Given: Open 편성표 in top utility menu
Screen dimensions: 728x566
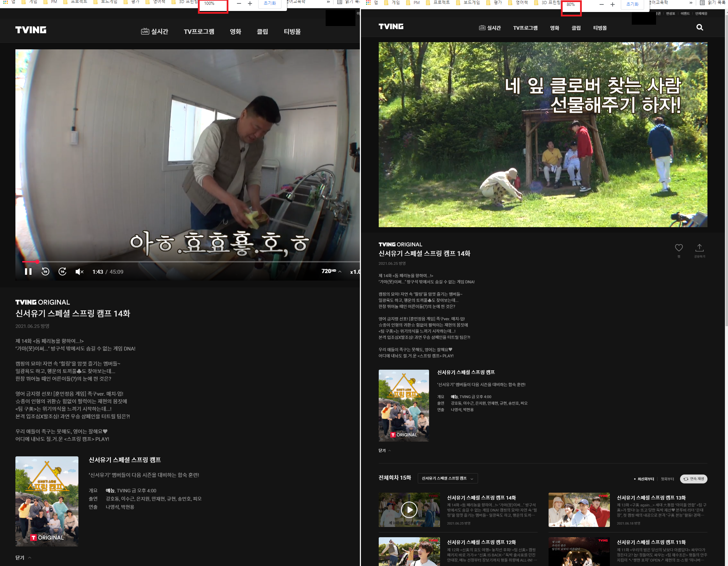Looking at the screenshot, I should (x=670, y=14).
